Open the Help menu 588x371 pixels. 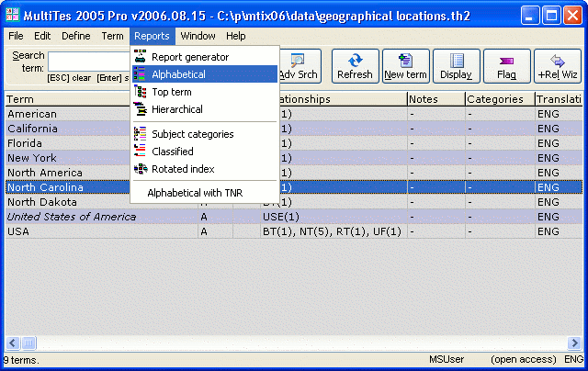point(235,36)
